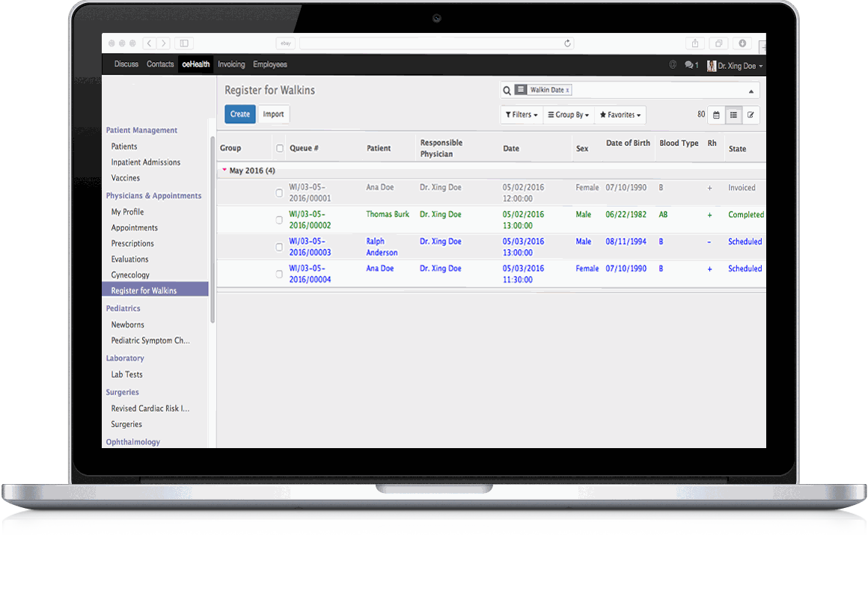The width and height of the screenshot is (868, 594).
Task: Click the search magnifier icon
Action: (507, 91)
